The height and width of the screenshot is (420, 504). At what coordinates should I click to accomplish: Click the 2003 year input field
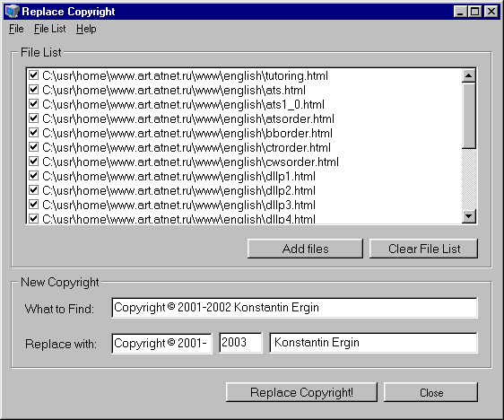coord(240,343)
